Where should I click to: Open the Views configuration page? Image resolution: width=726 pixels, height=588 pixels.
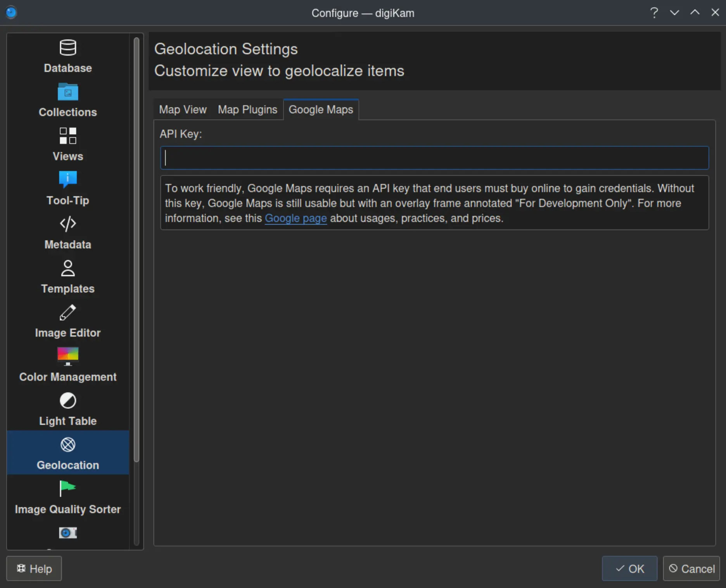click(x=68, y=144)
